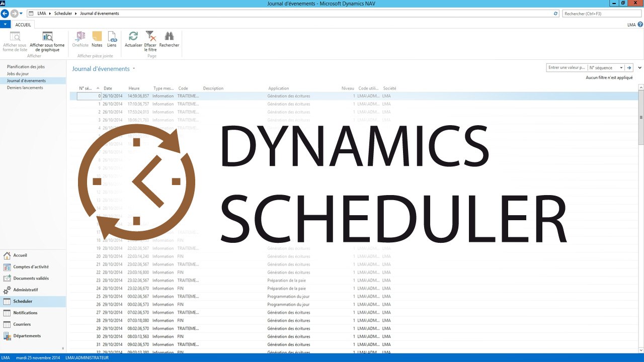Viewport: 644px width, 362px height.
Task: Sort by the Date column header
Action: 108,88
